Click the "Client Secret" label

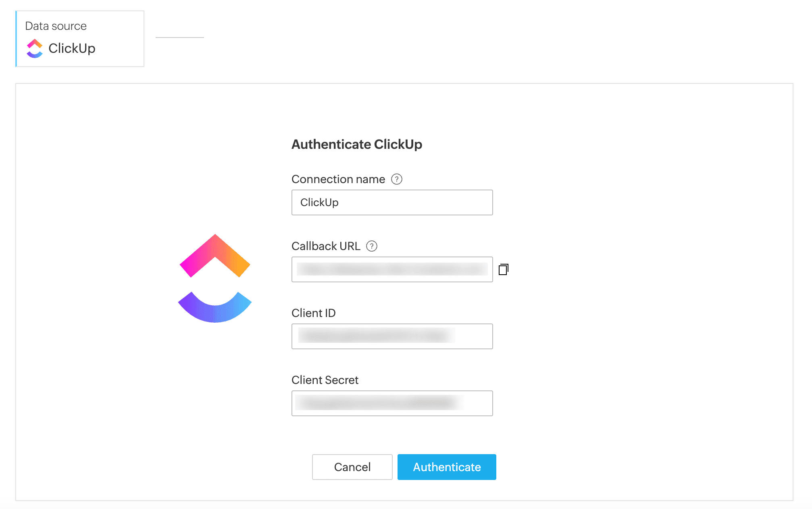click(325, 380)
